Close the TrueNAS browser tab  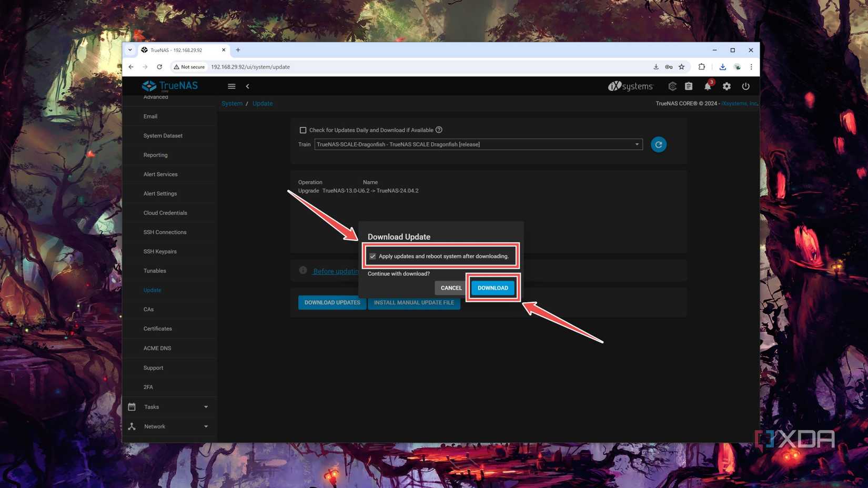tap(224, 50)
